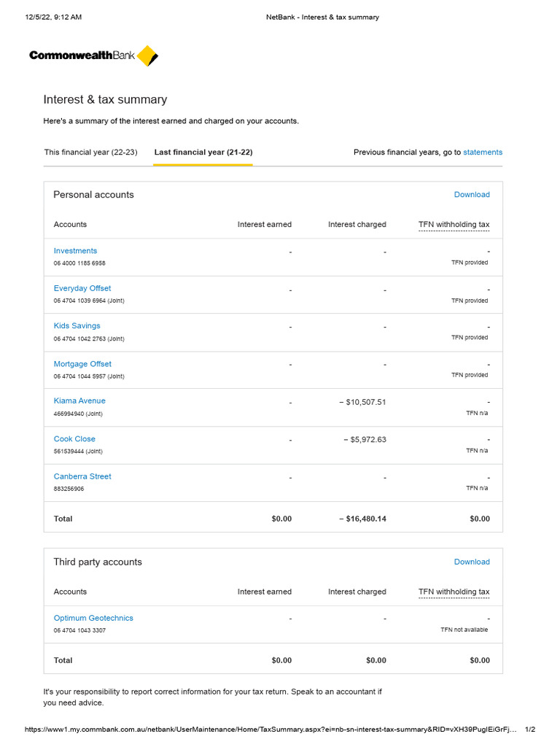The image size is (560, 747).
Task: Open the Investments account
Action: pyautogui.click(x=75, y=251)
